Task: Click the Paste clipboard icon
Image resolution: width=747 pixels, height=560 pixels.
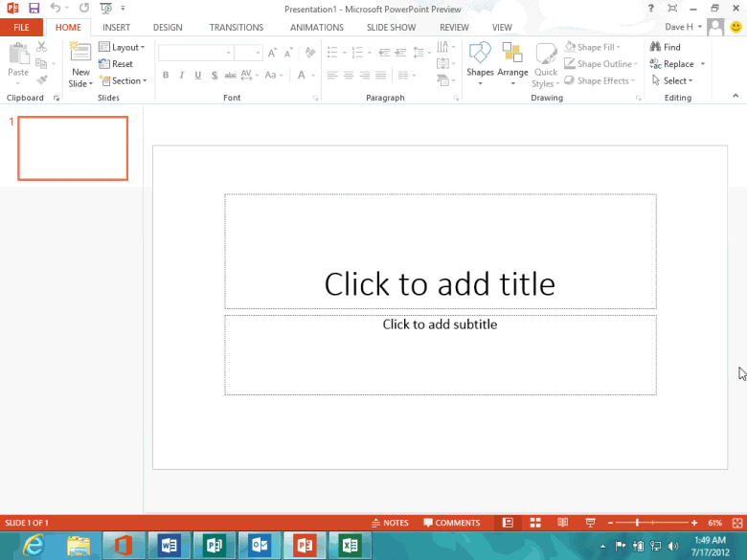Action: coord(18,54)
